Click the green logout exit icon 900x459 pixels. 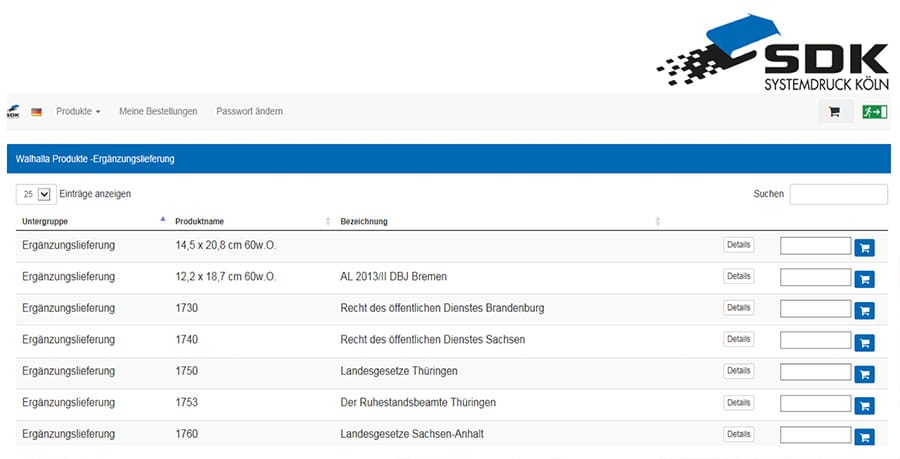(x=875, y=112)
